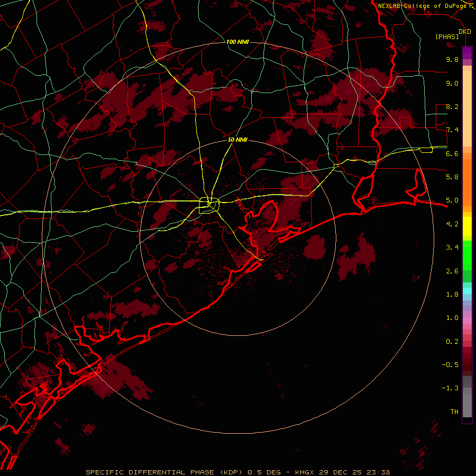Click the Specific Differential Phase caption at bottom
The height and width of the screenshot is (476, 476).
coord(237,472)
